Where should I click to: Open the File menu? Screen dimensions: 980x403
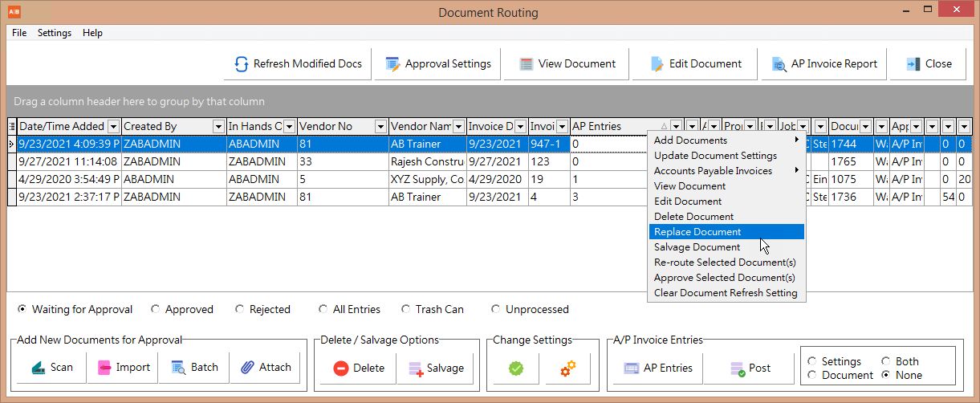click(19, 33)
